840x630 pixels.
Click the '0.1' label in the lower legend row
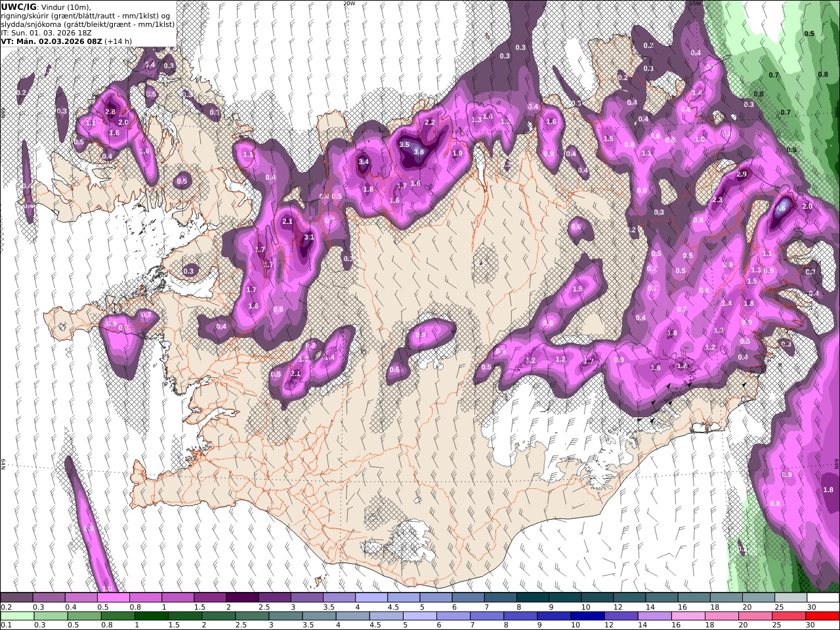click(x=7, y=625)
